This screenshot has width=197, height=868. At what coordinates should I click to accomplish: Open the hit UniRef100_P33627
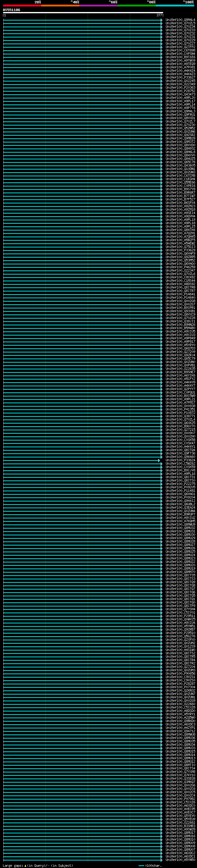(x=180, y=78)
